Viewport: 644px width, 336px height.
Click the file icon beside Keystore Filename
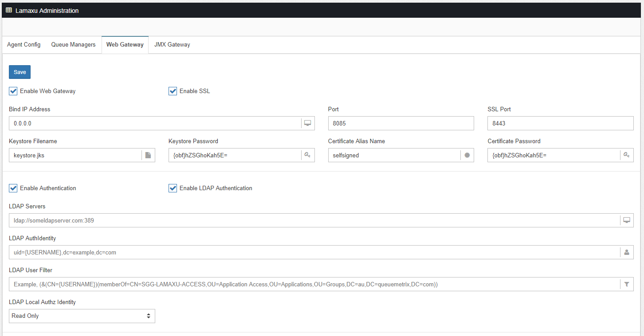tap(148, 155)
